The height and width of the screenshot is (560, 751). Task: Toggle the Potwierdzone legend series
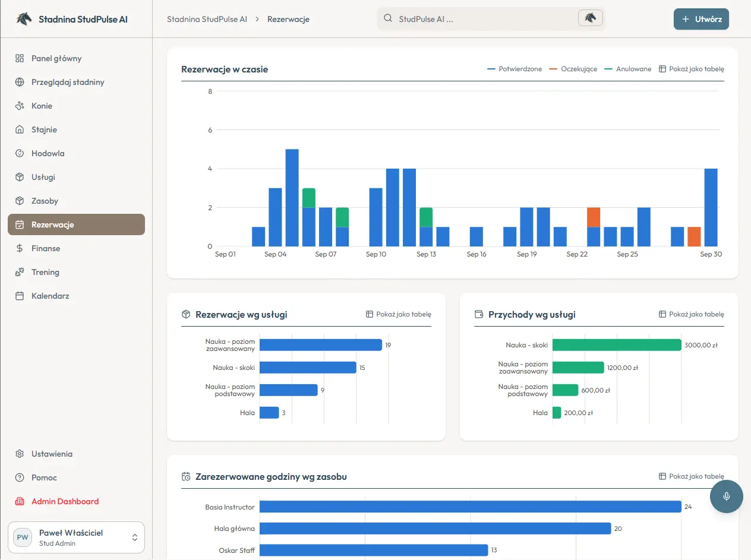coord(515,69)
